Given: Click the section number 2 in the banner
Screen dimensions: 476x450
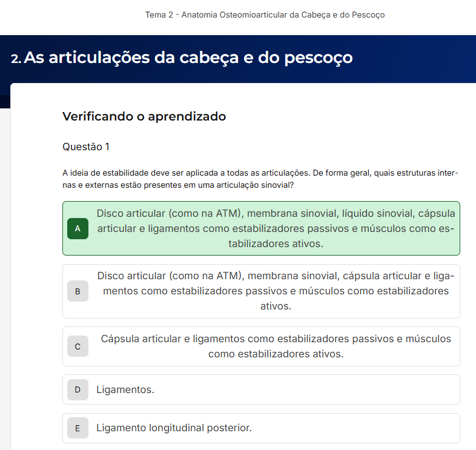Looking at the screenshot, I should pyautogui.click(x=16, y=59).
